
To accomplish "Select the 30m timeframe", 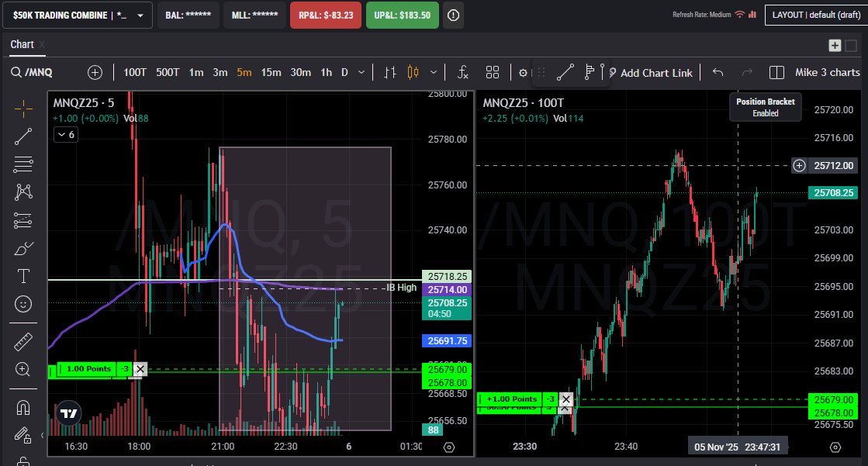I will tap(301, 73).
